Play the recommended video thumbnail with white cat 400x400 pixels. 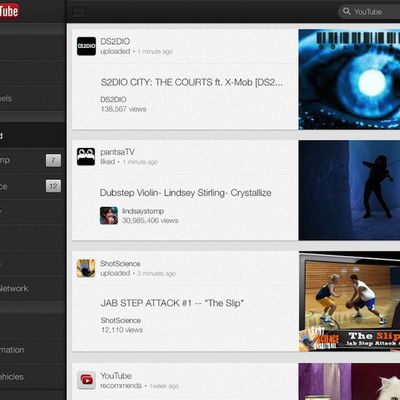coord(349,381)
